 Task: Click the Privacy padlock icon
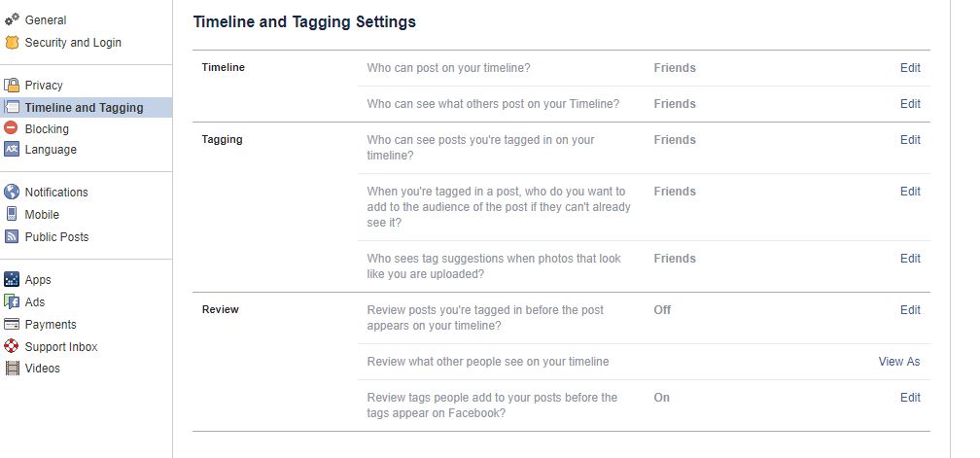(x=12, y=85)
